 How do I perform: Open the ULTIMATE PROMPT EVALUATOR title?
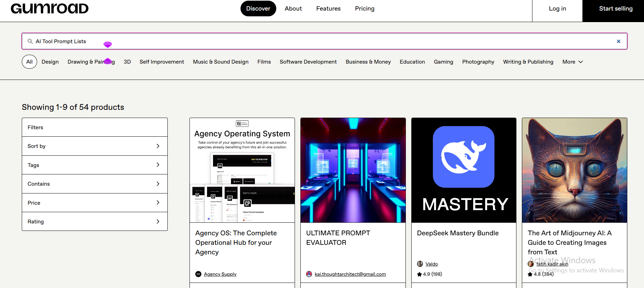[x=338, y=238]
